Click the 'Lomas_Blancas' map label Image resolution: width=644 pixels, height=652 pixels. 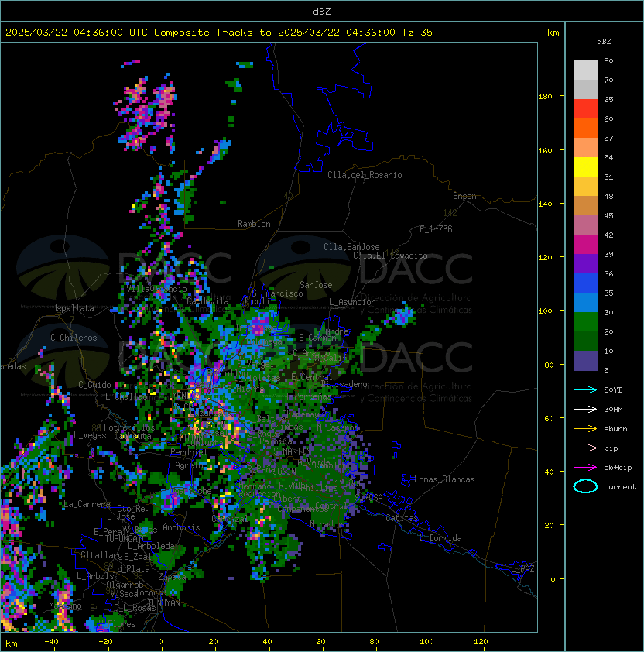click(x=444, y=479)
